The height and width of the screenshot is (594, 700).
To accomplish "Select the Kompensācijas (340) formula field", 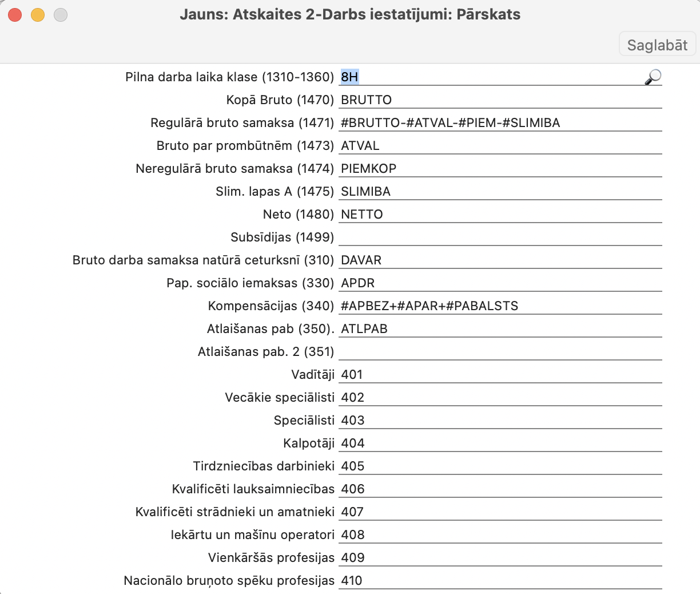I will [x=500, y=306].
